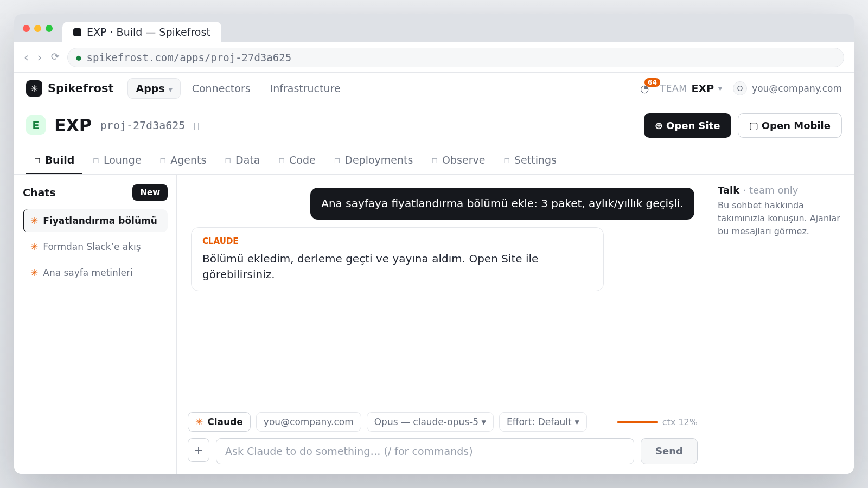The width and height of the screenshot is (868, 488).
Task: Open the Apps dropdown menu
Action: [154, 88]
